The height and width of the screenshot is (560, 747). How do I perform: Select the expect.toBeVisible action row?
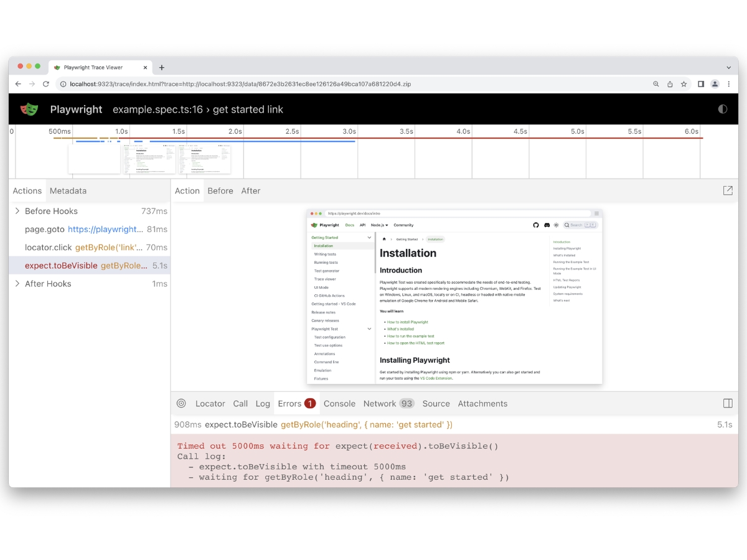pyautogui.click(x=90, y=266)
